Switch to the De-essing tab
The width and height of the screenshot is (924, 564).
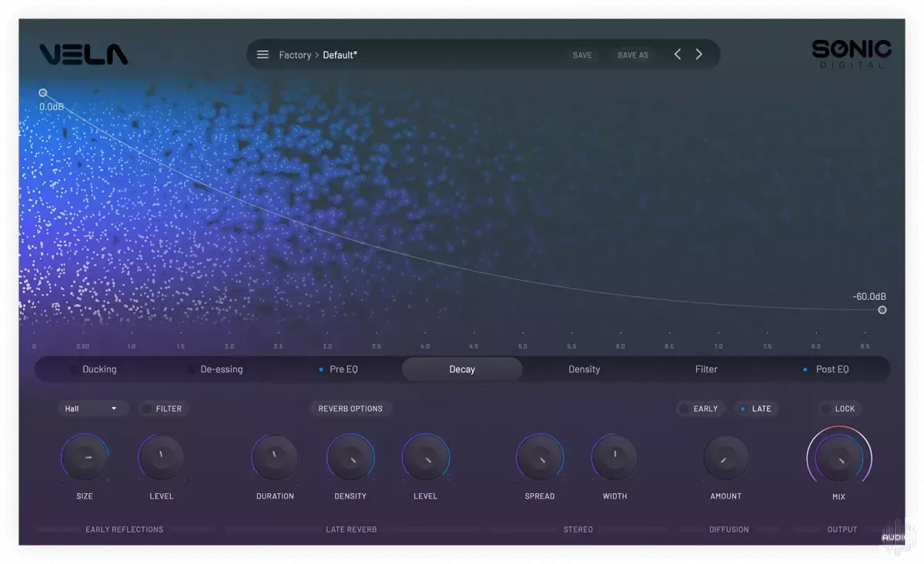(x=222, y=369)
